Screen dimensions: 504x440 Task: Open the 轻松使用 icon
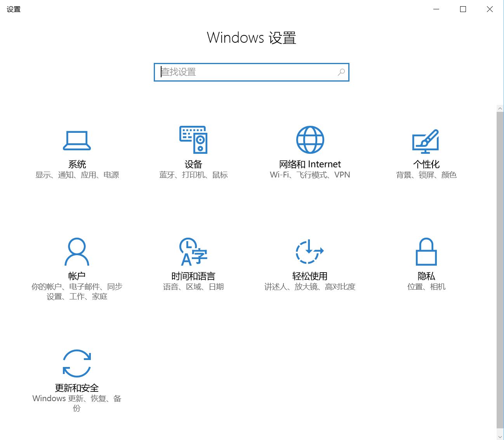click(310, 252)
